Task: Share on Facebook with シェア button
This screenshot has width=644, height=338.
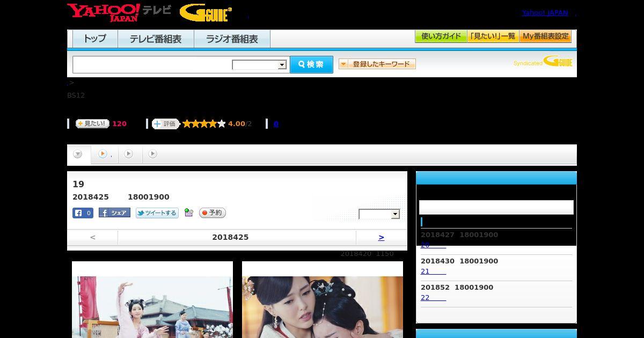Action: (114, 213)
